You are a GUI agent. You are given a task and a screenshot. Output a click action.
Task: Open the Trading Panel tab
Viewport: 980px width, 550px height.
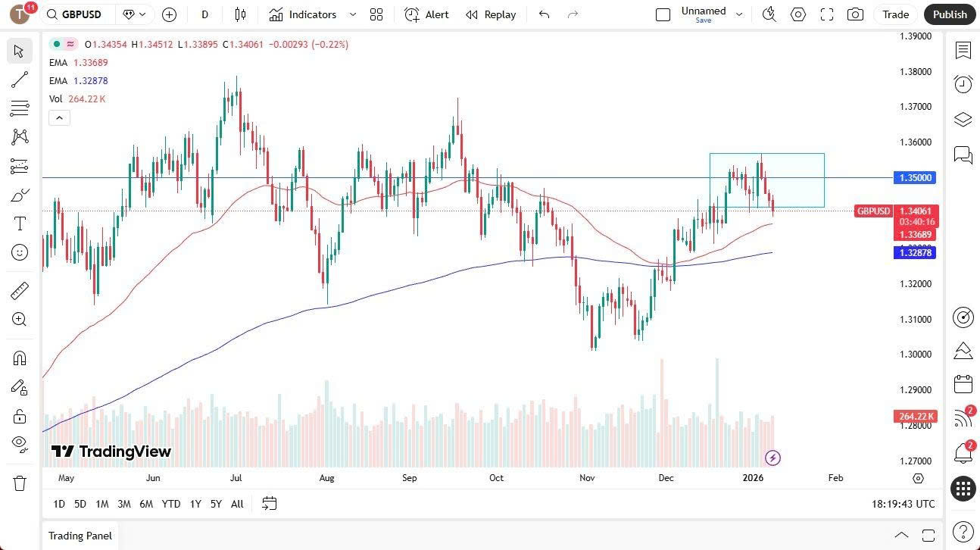tap(80, 536)
